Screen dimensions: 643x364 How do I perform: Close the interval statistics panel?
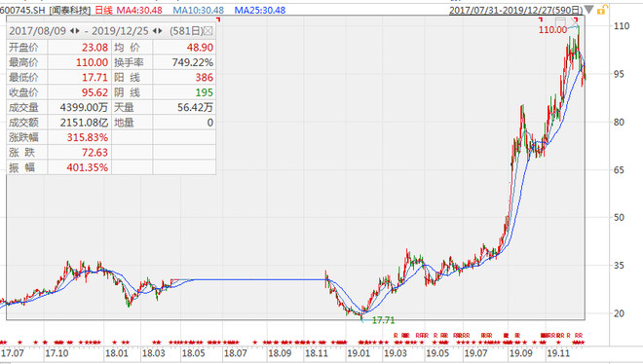(x=208, y=31)
